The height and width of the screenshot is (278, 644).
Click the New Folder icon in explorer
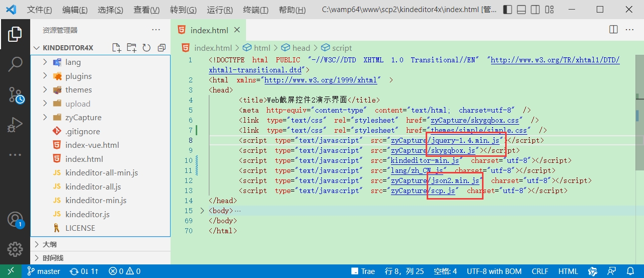[x=132, y=48]
